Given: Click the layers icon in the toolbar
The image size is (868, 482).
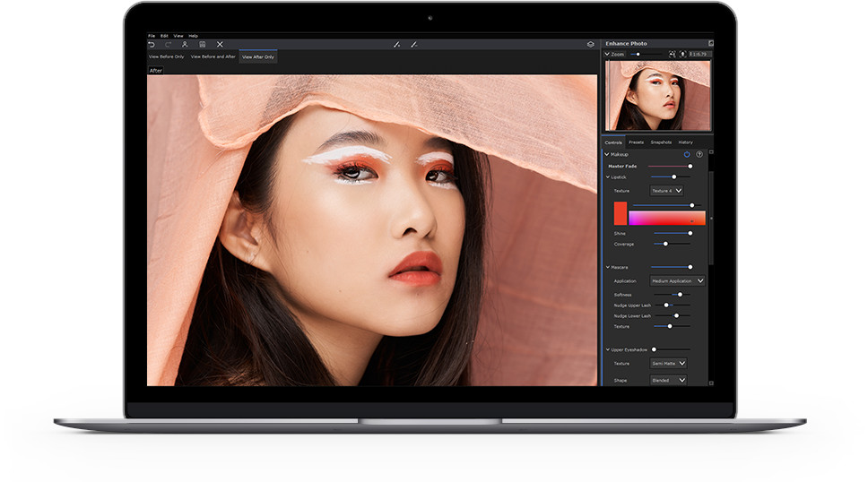Looking at the screenshot, I should (591, 44).
